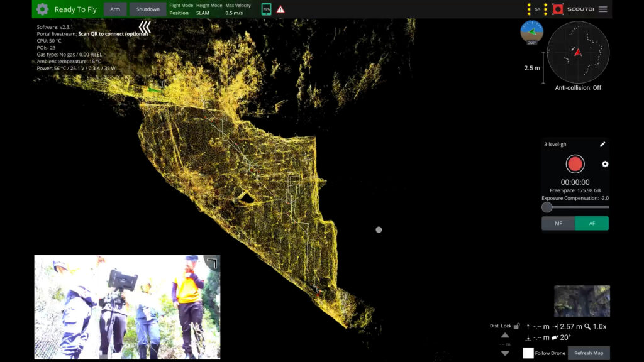
Task: Open recording settings gear icon
Action: tap(605, 164)
